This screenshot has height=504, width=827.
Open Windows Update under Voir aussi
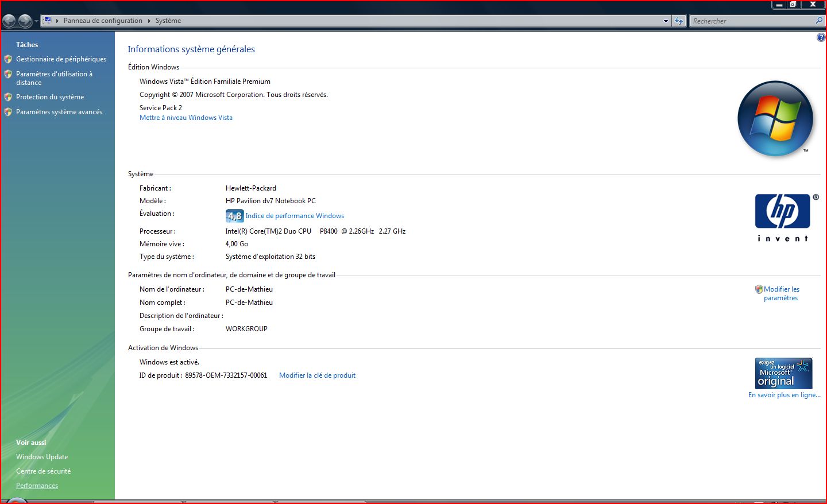click(x=42, y=457)
